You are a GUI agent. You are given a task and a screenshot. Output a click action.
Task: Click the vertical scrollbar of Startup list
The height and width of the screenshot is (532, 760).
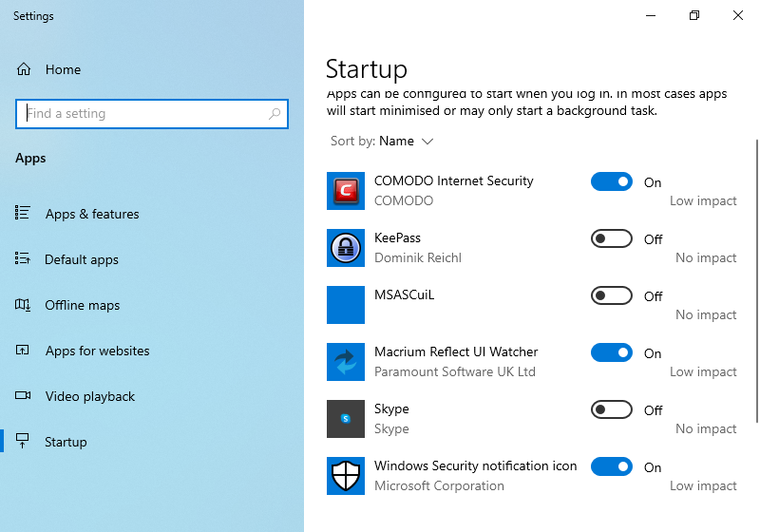click(757, 281)
